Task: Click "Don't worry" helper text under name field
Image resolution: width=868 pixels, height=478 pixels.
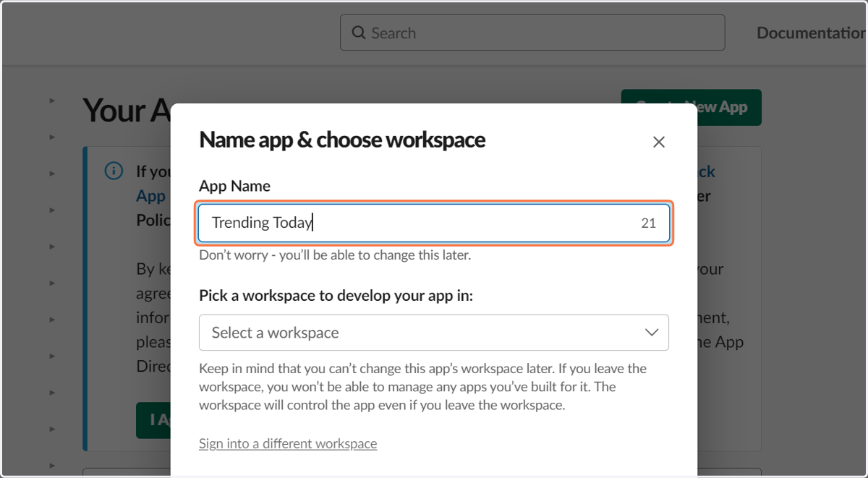Action: point(335,255)
